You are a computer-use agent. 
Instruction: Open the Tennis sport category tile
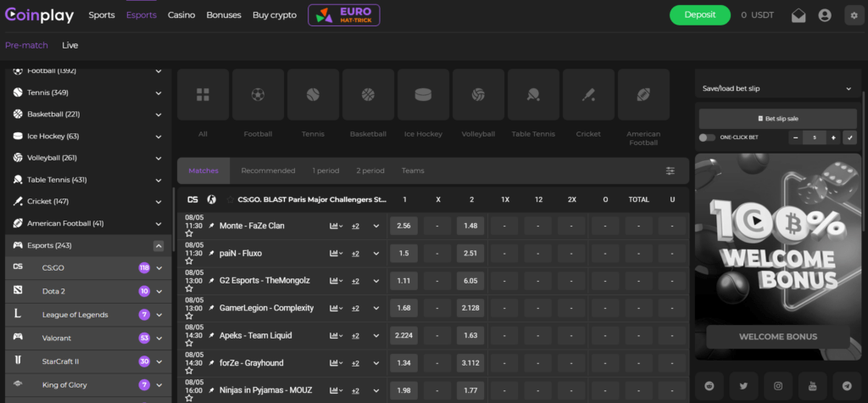313,95
